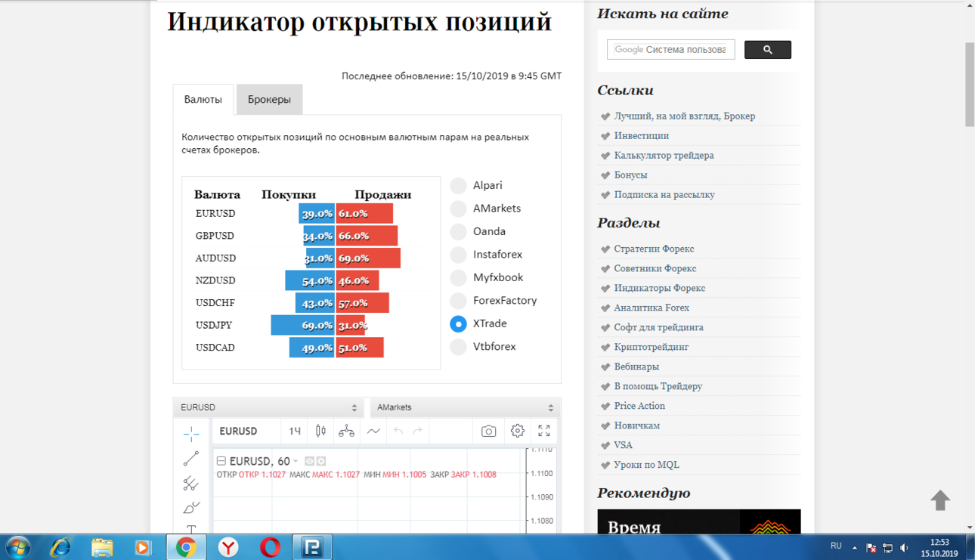
Task: Select the crosshair cursor tool
Action: point(191,433)
